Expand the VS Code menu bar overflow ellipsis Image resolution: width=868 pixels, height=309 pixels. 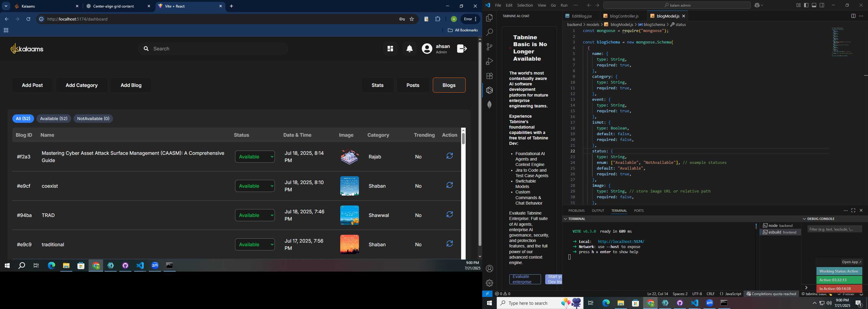[x=576, y=5]
